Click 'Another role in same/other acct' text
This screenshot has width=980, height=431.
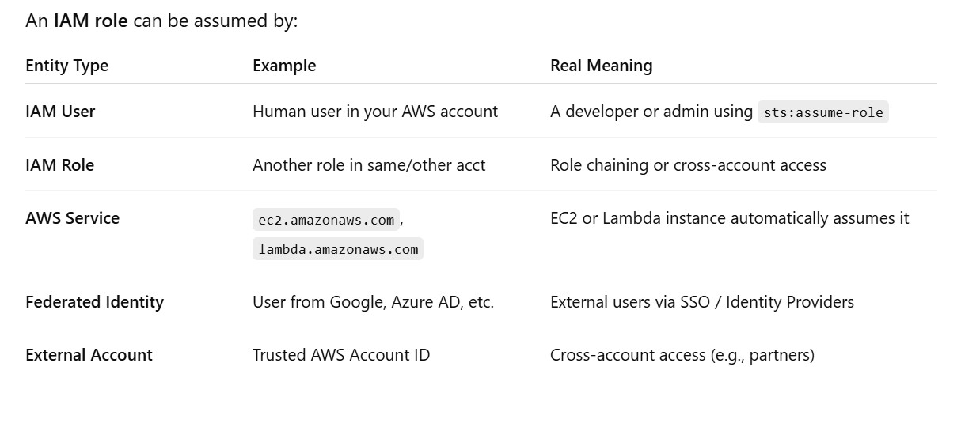tap(369, 165)
